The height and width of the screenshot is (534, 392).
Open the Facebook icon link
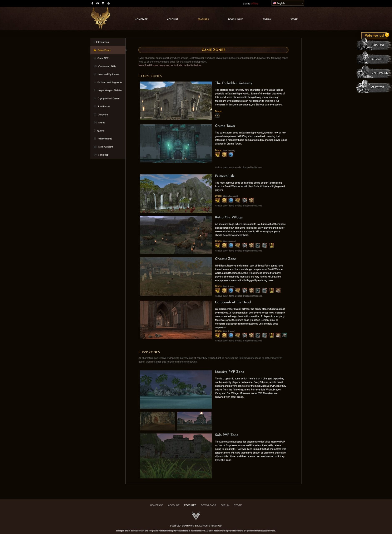pyautogui.click(x=92, y=4)
